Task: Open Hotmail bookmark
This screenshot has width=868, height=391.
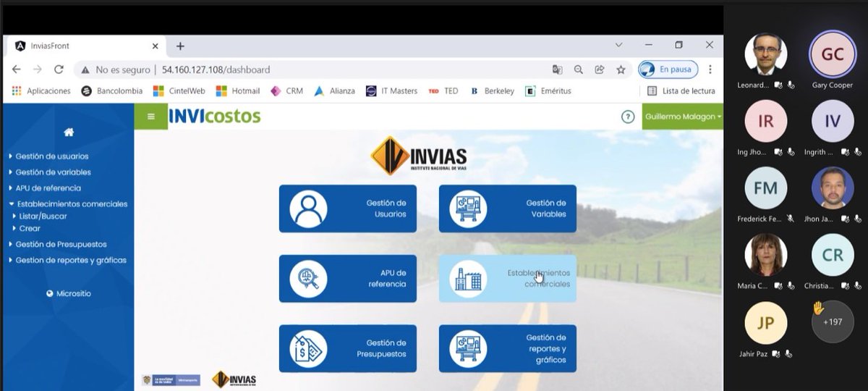Action: [x=238, y=91]
